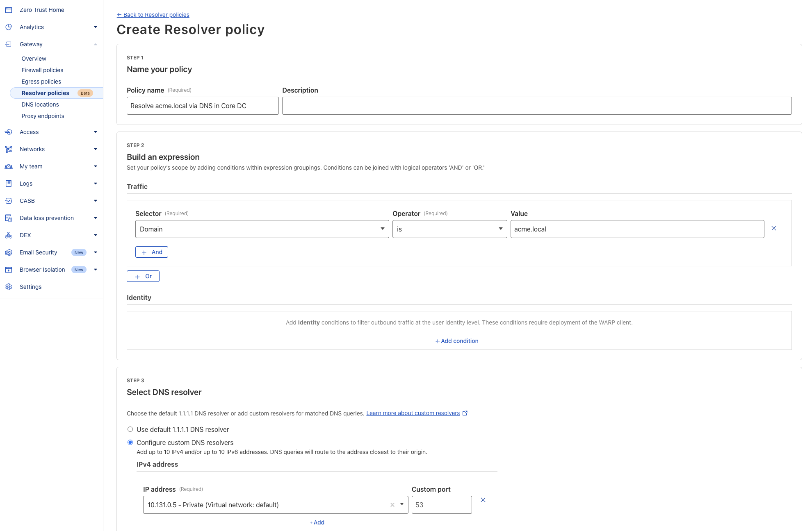
Task: Remove the Domain traffic condition row
Action: point(774,229)
